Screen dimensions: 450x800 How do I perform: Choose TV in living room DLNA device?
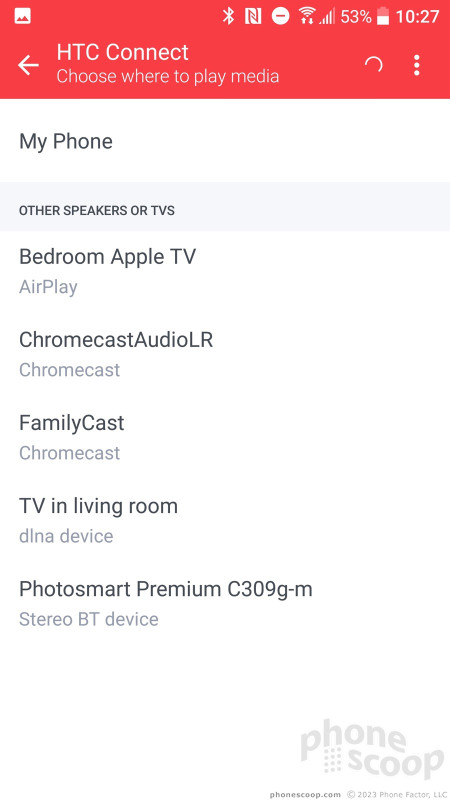coord(225,520)
